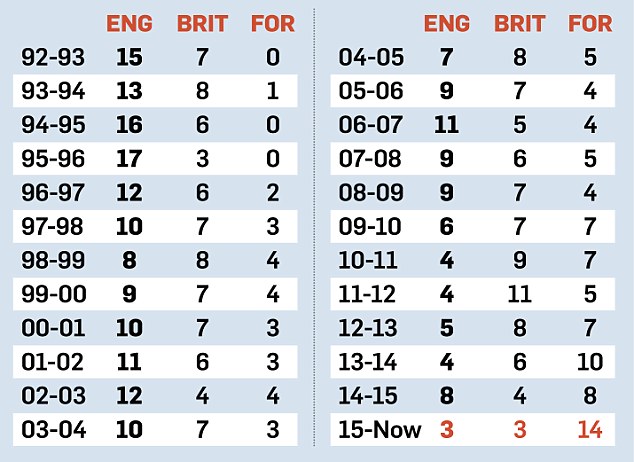Click the red ENG value in 15-Now row
Screen dimensions: 634x462
pos(446,431)
